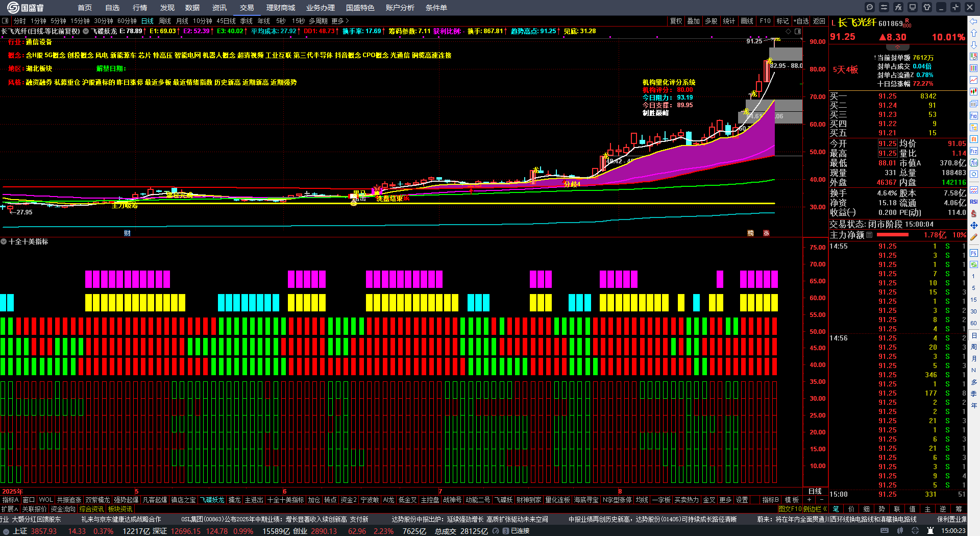980x536 pixels.
Task: Click the 返回 button
Action: coord(819,21)
